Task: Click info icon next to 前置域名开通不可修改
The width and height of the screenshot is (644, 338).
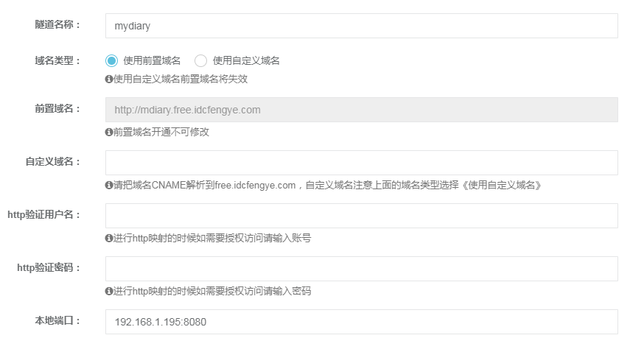Action: tap(109, 133)
